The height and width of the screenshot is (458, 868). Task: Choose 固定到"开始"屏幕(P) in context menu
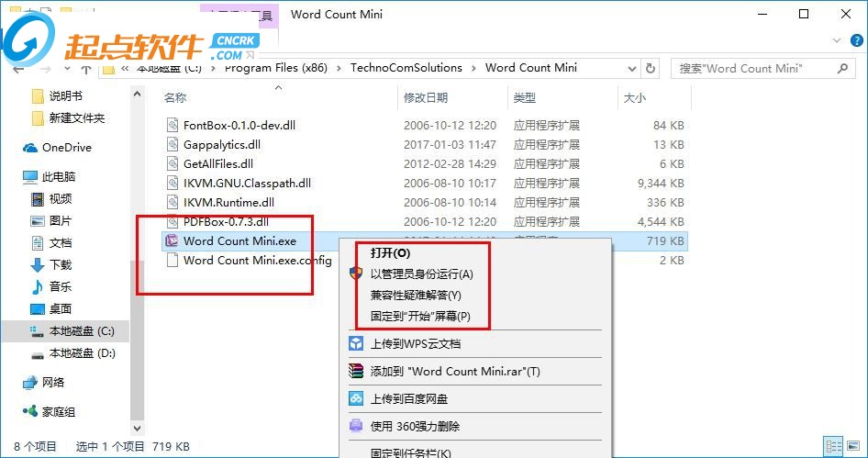[x=420, y=317]
